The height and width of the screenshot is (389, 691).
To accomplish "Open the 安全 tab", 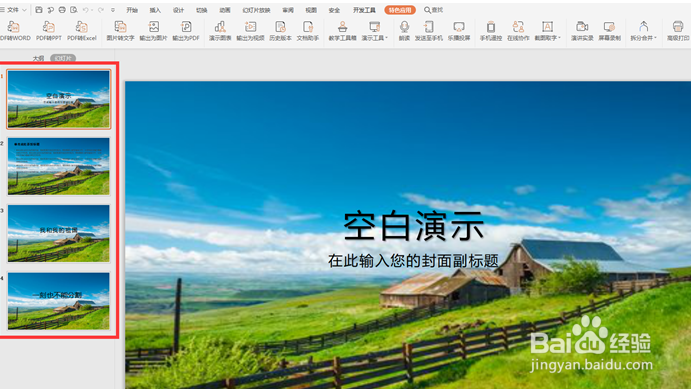I will click(x=334, y=10).
